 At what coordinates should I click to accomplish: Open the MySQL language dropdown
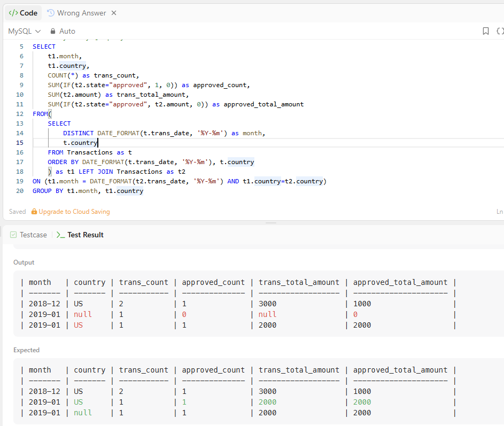(24, 31)
